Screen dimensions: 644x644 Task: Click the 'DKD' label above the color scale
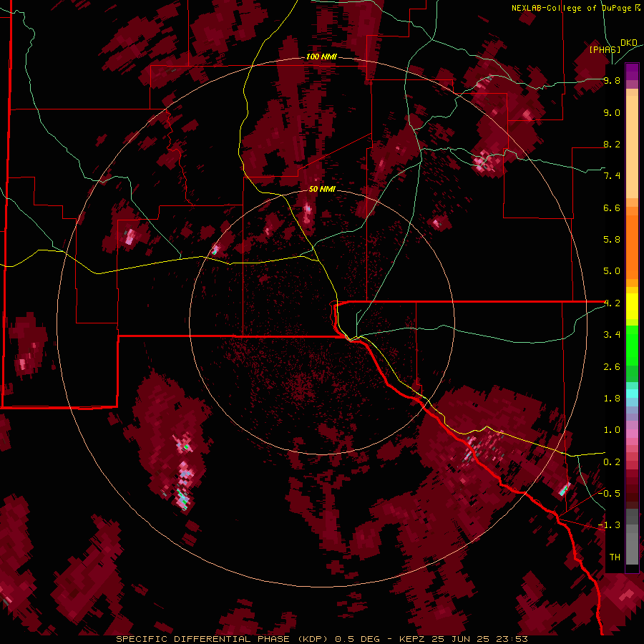[x=629, y=43]
